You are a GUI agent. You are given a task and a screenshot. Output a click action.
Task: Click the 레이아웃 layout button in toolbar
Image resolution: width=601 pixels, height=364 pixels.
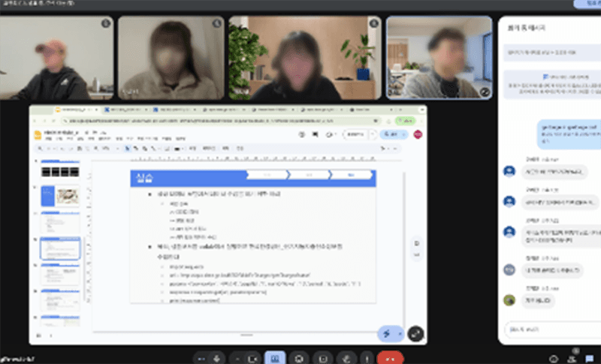[209, 149]
